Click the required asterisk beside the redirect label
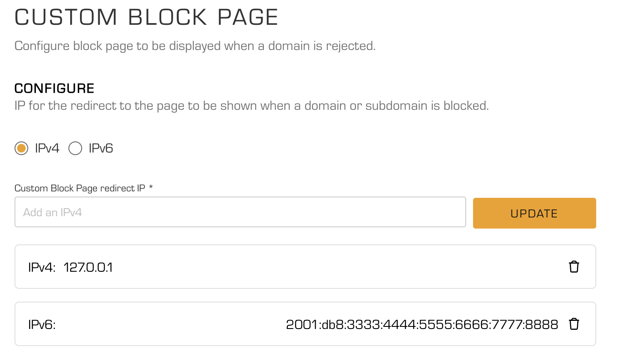This screenshot has width=627, height=364. pyautogui.click(x=151, y=187)
